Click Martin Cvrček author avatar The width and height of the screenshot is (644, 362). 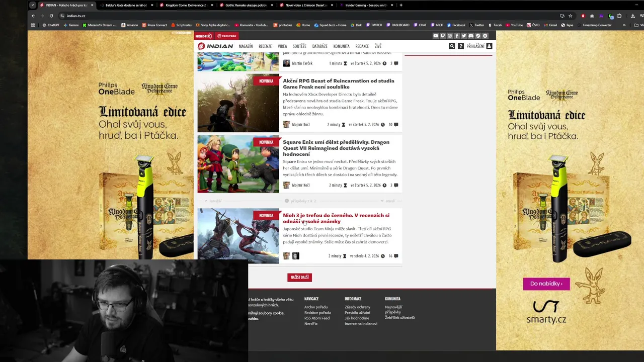tap(286, 63)
